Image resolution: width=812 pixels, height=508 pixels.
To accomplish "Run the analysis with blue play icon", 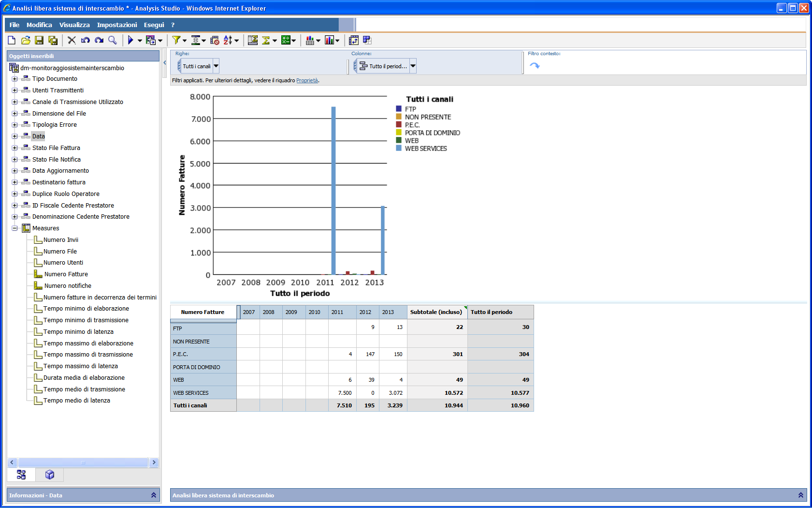I will (x=130, y=40).
